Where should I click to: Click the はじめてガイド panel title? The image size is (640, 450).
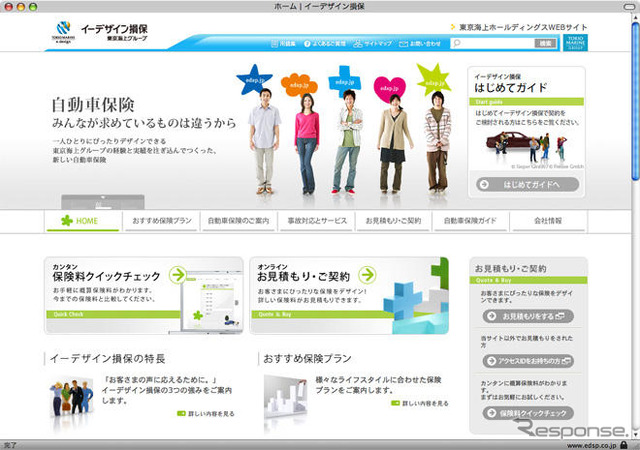[510, 87]
